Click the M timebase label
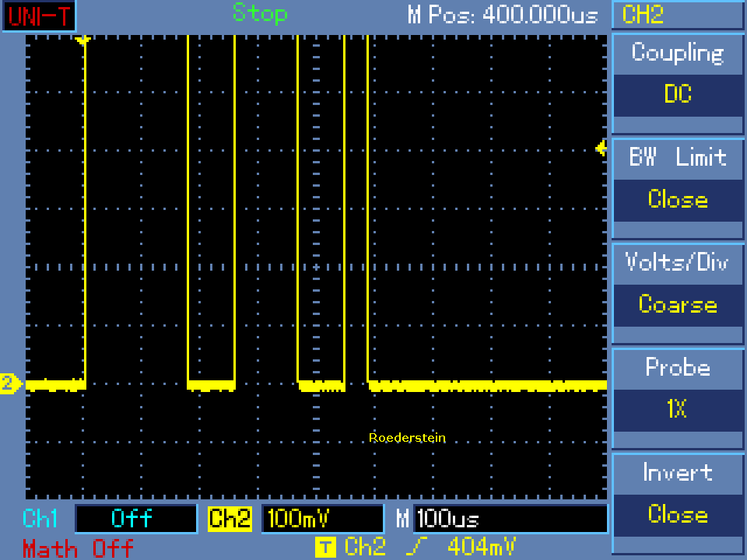747x560 pixels. (x=402, y=519)
